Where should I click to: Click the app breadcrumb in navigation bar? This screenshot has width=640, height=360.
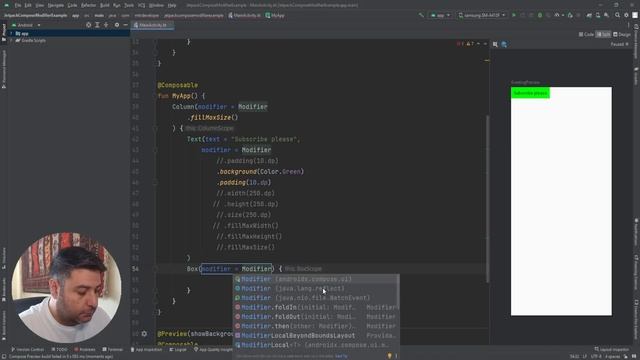click(x=76, y=15)
